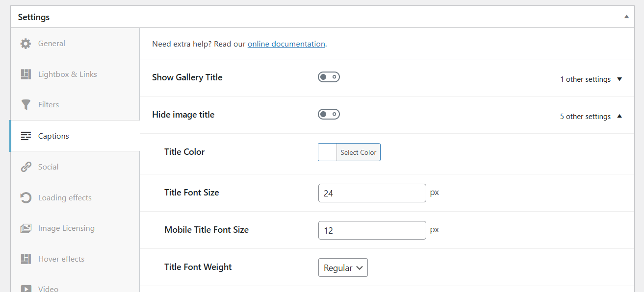The height and width of the screenshot is (292, 644).
Task: Click the white Title Color swatch
Action: (x=328, y=152)
